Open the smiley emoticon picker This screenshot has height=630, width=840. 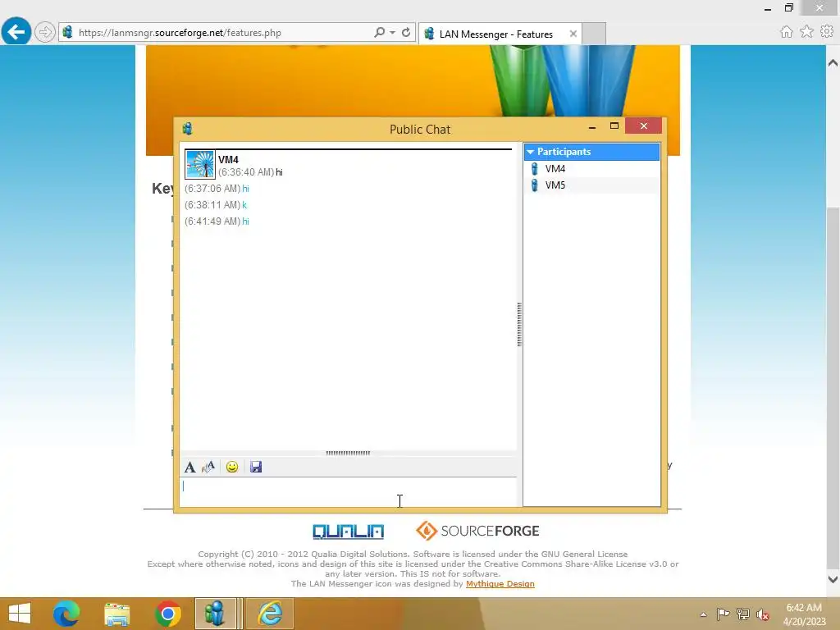(x=232, y=467)
